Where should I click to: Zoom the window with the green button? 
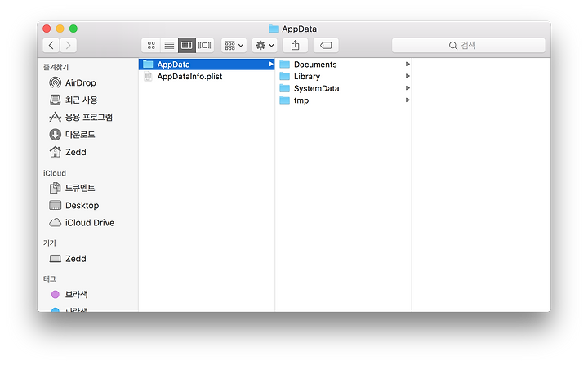(73, 29)
